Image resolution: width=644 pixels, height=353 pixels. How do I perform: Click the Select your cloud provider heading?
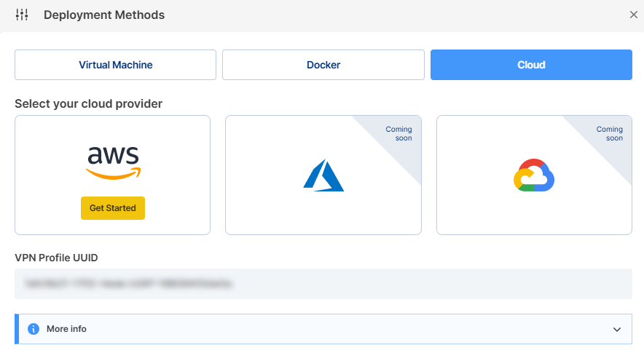pos(89,103)
